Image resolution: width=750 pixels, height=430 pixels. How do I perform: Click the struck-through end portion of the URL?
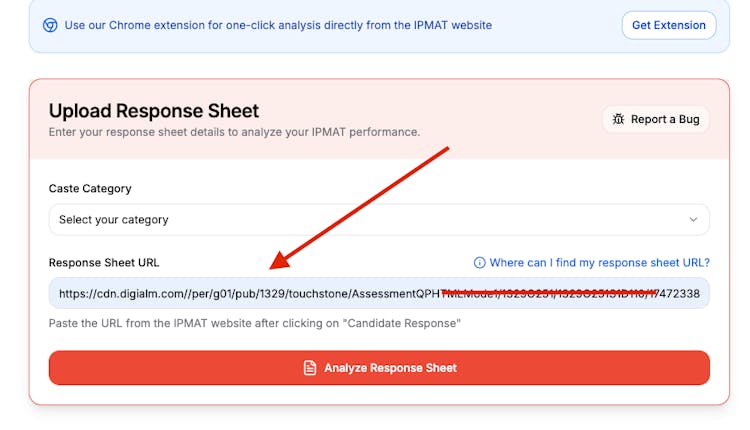[x=560, y=293]
